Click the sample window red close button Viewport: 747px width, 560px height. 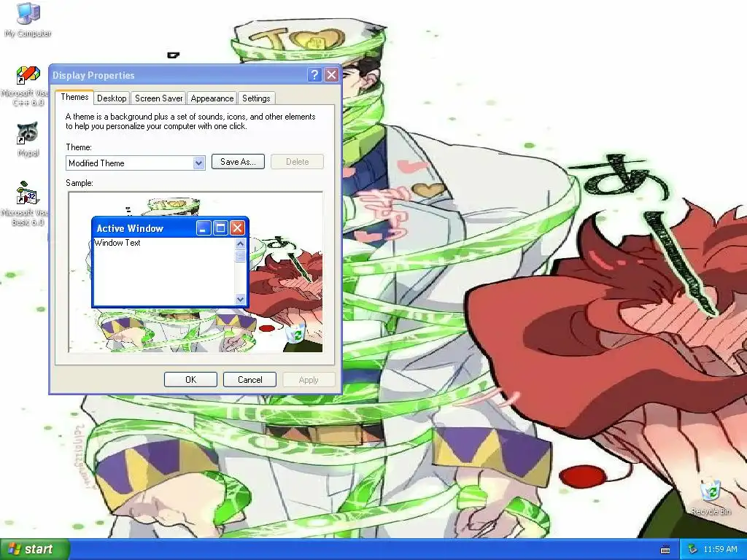[x=237, y=228]
